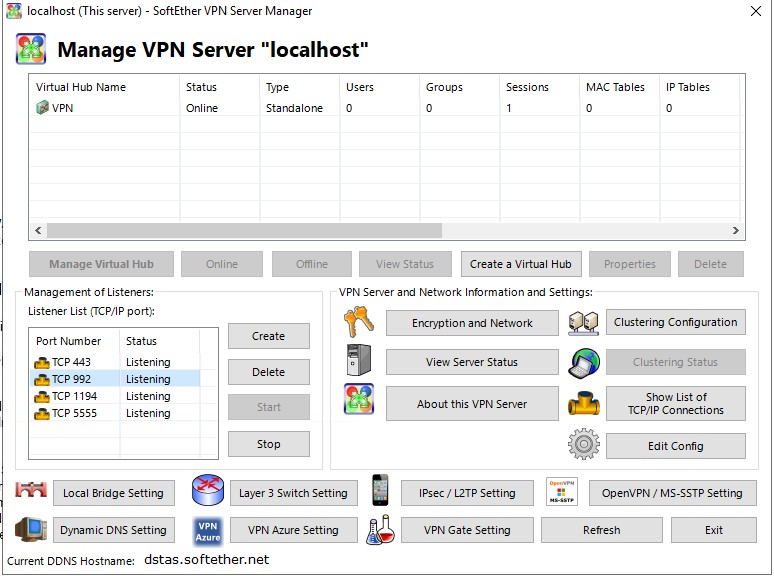Viewport: 774px width, 576px height.
Task: Select the TCP 5555 listener entry
Action: [74, 413]
